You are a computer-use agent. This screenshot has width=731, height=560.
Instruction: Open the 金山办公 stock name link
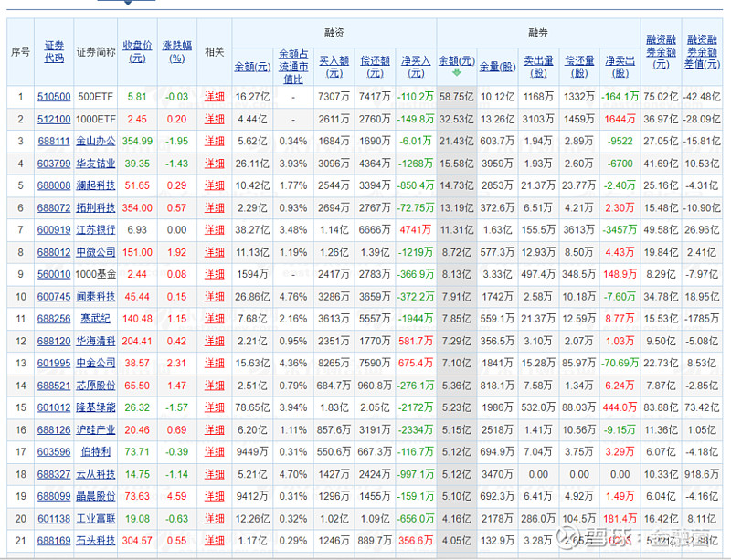tap(96, 142)
